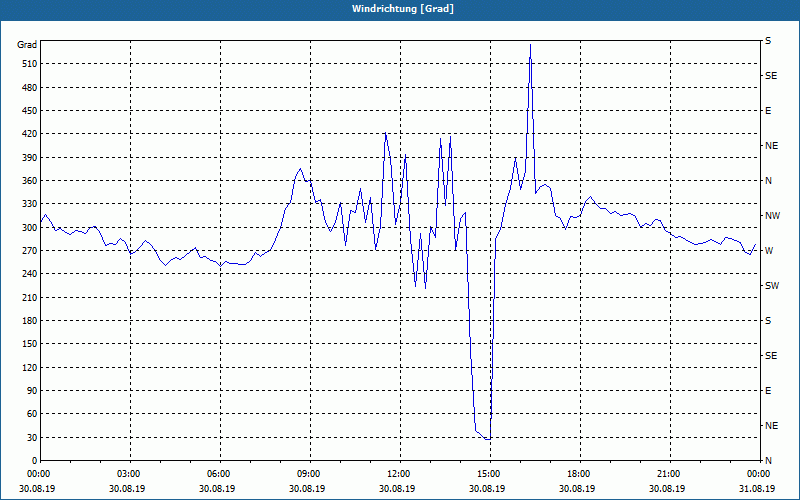Select the 21:00 time label
This screenshot has height=500, width=800.
point(667,474)
